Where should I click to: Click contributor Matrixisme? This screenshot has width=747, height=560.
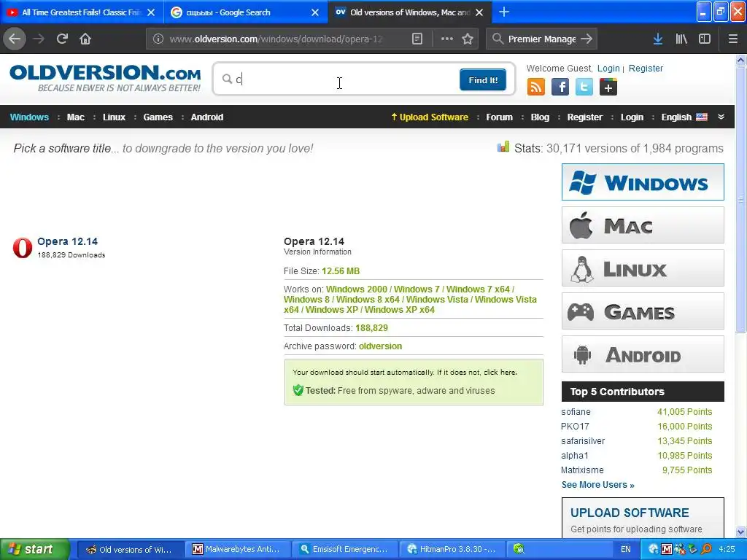pyautogui.click(x=581, y=470)
